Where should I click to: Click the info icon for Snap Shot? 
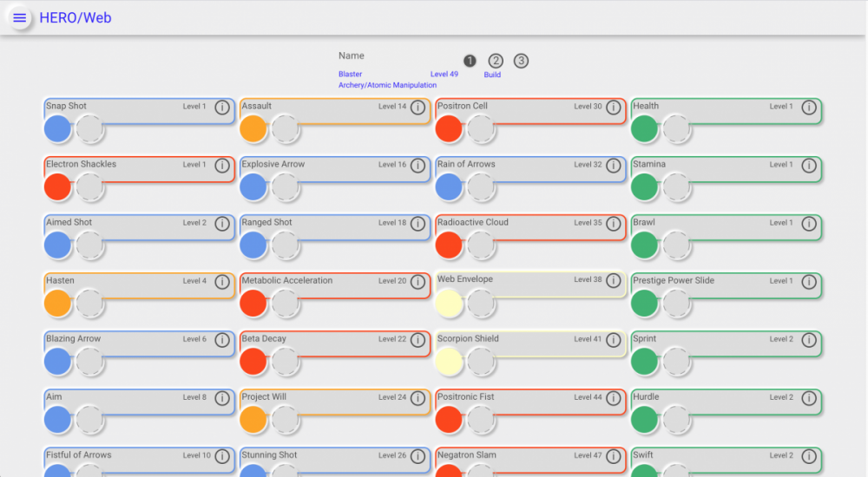click(221, 108)
